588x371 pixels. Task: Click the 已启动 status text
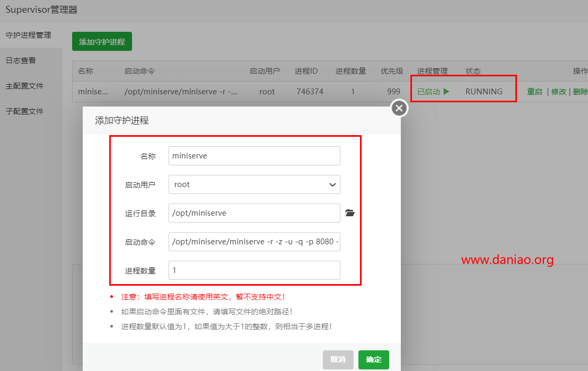tap(428, 92)
